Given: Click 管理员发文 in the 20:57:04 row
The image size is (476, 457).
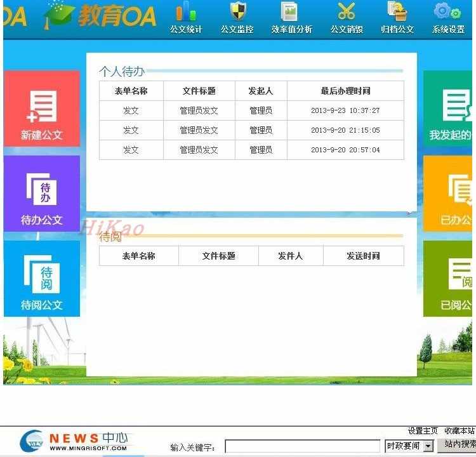Looking at the screenshot, I should (x=199, y=150).
